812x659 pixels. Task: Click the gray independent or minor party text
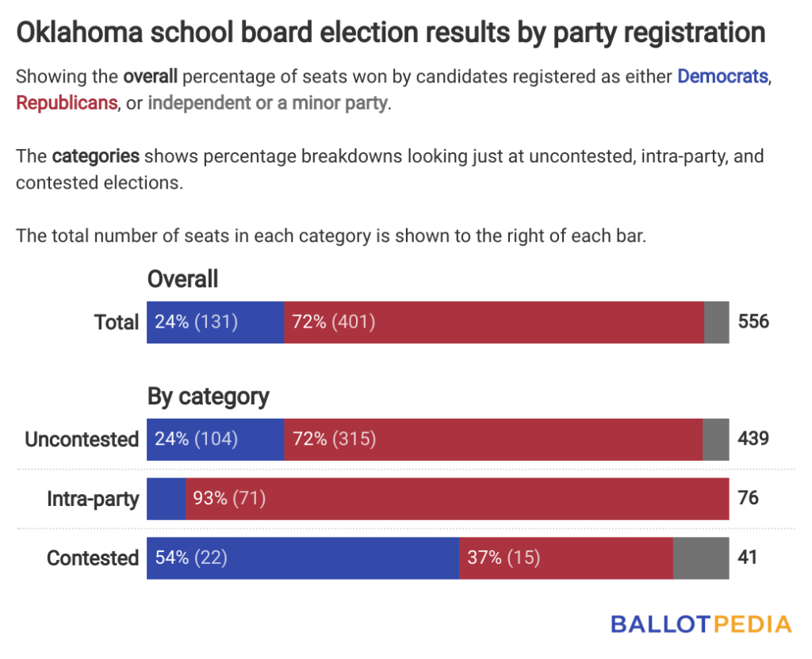pos(268,103)
